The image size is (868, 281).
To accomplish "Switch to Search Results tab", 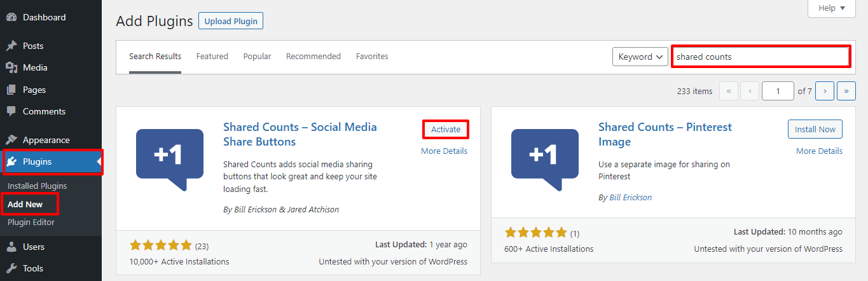I will click(x=155, y=57).
